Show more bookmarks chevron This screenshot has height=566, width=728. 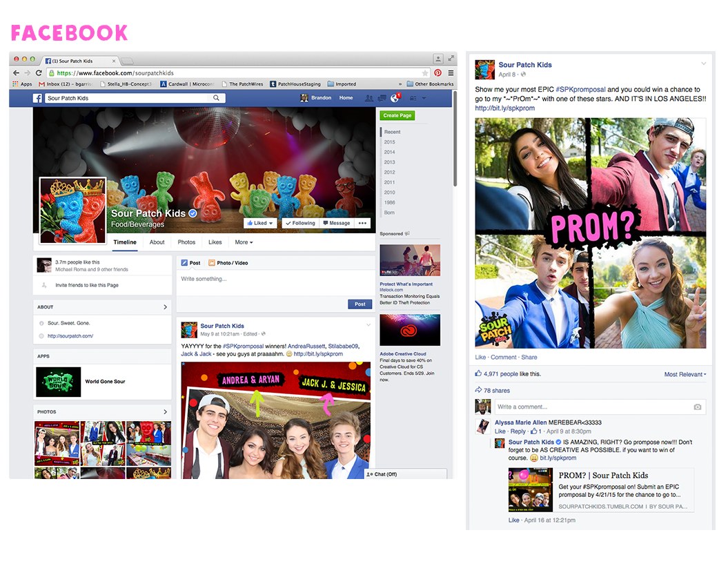(x=400, y=84)
